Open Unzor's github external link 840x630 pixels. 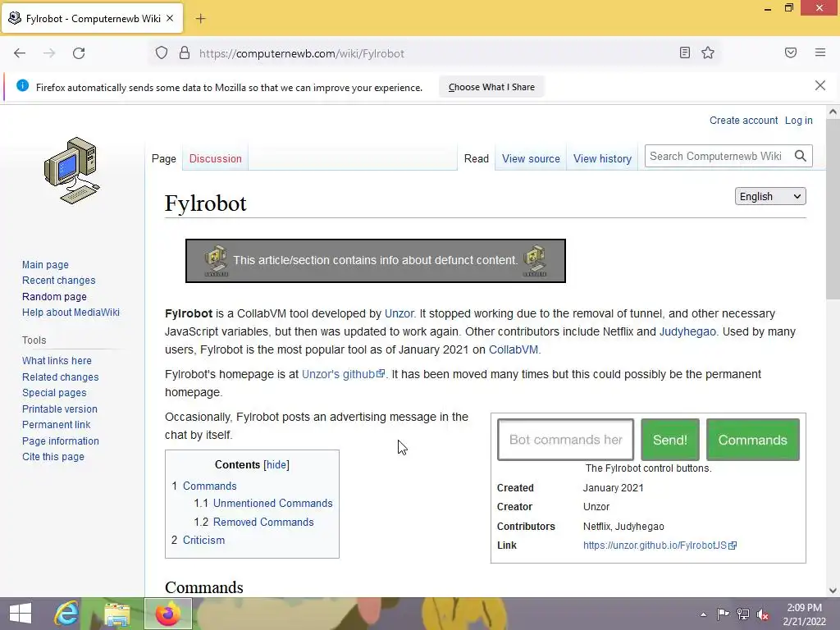(x=343, y=374)
